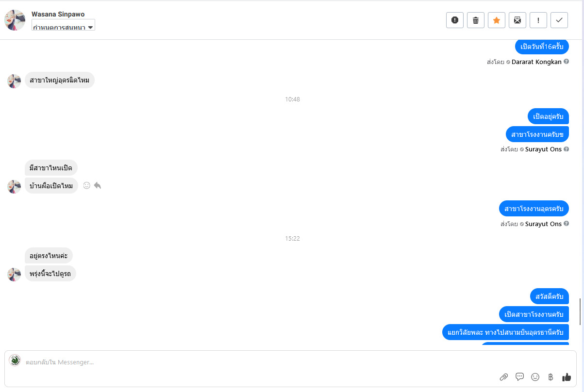Screen dimensions: 584x392
Task: Toggle the orange star on this conversation
Action: pos(497,20)
